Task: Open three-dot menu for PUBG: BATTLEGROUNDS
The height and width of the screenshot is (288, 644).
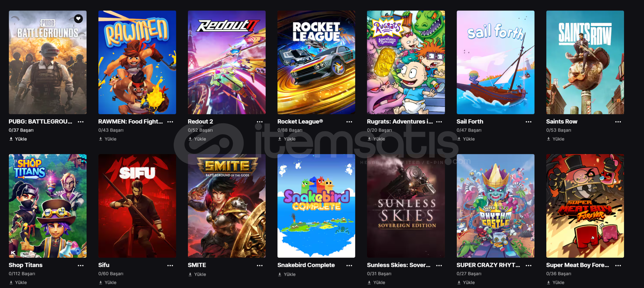Action: (x=81, y=122)
